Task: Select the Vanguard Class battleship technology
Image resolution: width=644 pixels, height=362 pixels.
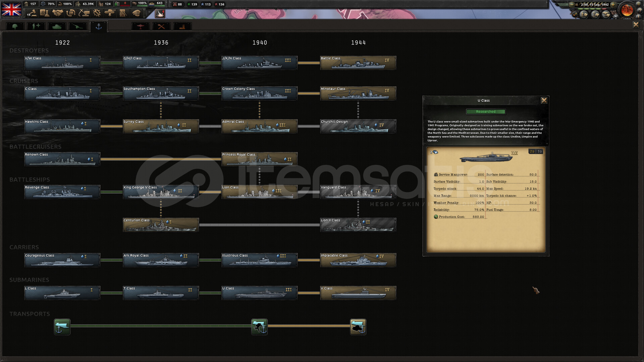Action: click(358, 192)
